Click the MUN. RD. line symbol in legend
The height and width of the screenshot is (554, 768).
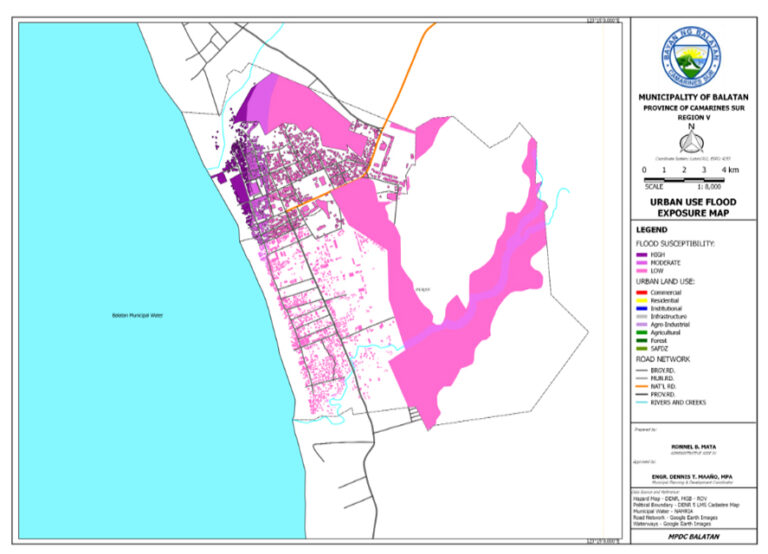(x=642, y=378)
